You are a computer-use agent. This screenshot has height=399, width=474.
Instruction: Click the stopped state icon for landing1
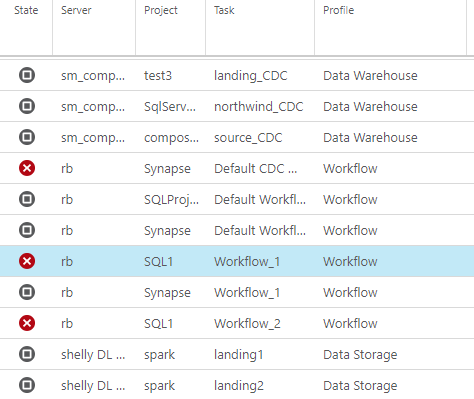tap(27, 354)
